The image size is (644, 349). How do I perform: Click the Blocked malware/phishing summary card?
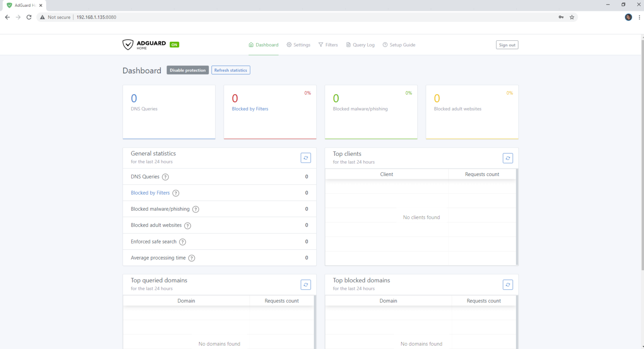[371, 112]
